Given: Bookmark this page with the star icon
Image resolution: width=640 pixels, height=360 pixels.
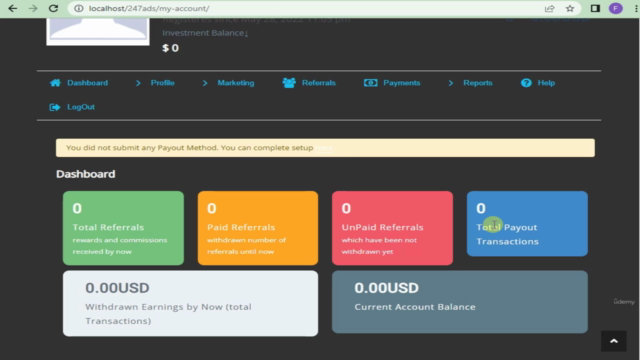Looking at the screenshot, I should (x=570, y=9).
